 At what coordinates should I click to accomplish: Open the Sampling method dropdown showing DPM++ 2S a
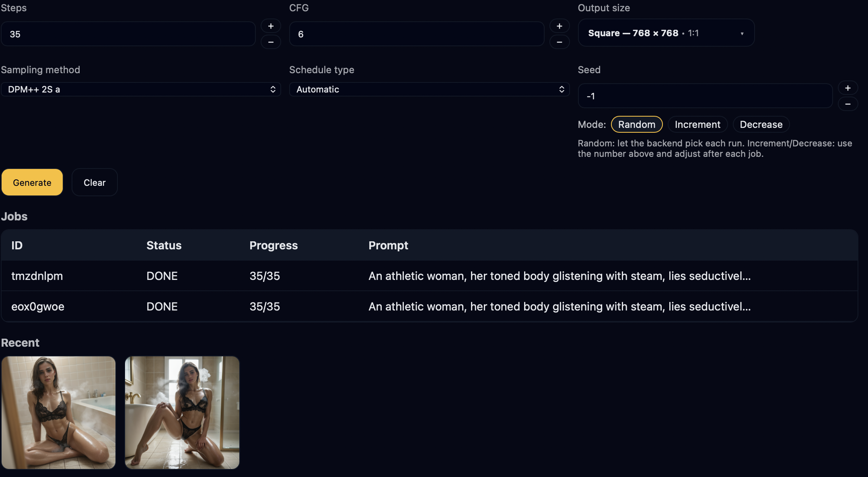coord(141,89)
